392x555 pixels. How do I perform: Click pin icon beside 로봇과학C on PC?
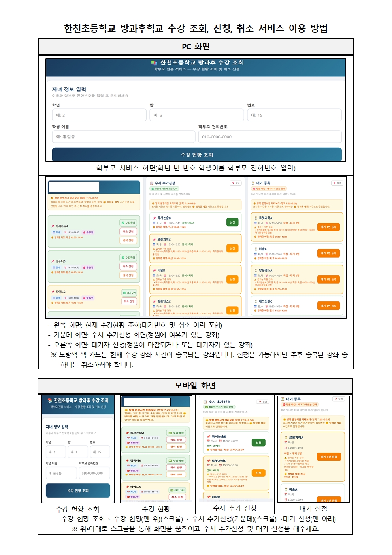pyautogui.click(x=155, y=239)
